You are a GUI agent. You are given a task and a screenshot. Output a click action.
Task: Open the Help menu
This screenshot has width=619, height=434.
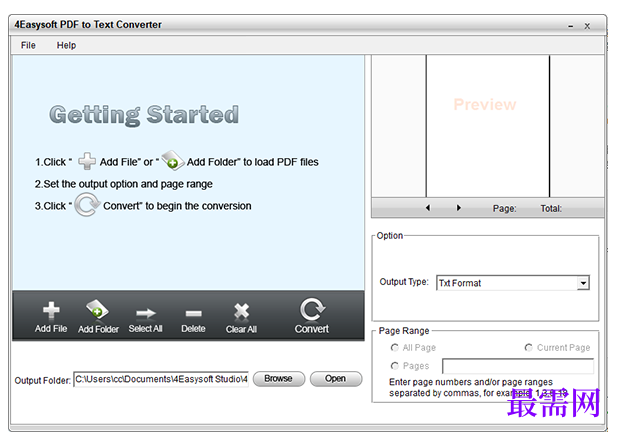click(66, 45)
